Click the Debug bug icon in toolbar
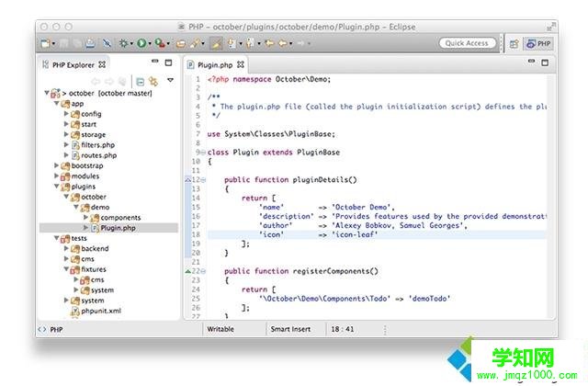Viewport: 588px width, 386px height. click(x=123, y=43)
